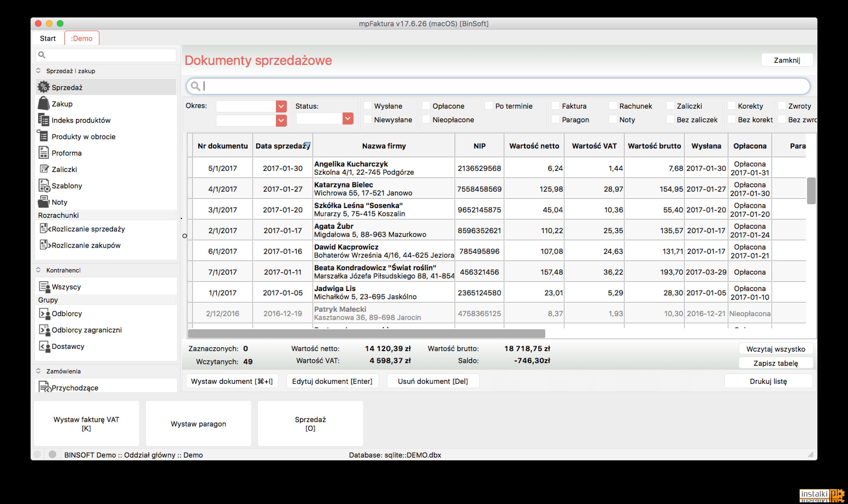
Task: Collapse the Kontrahenci section
Action: [39, 270]
